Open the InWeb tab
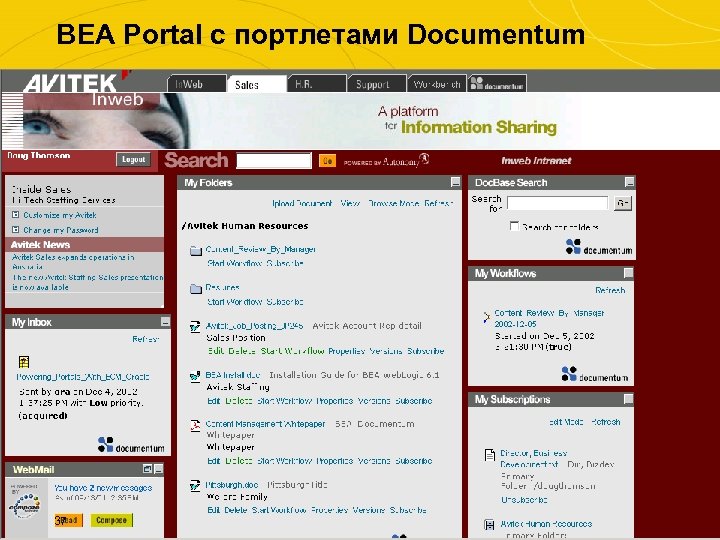This screenshot has height=540, width=720. pyautogui.click(x=197, y=84)
